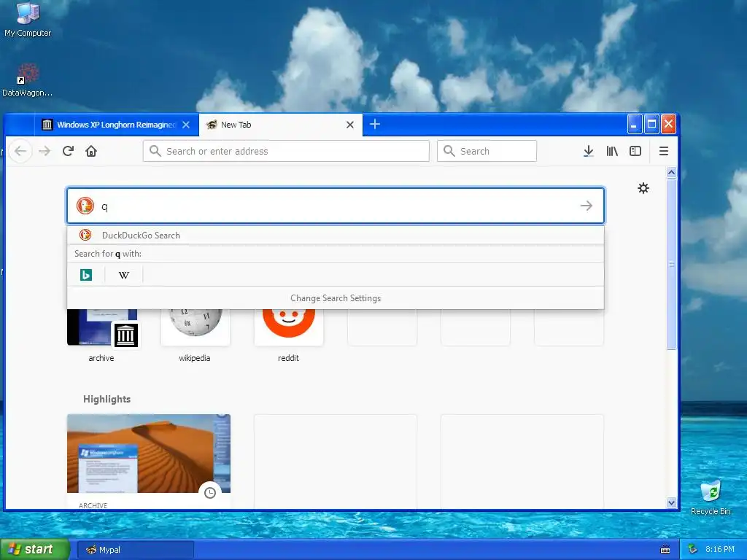The image size is (747, 560).
Task: Open the archive top site tile
Action: point(102,335)
